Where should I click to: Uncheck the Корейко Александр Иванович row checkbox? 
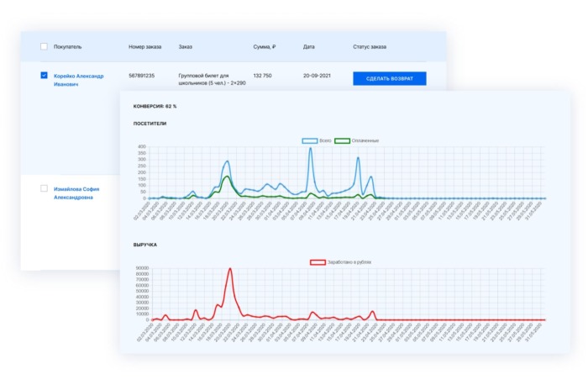pyautogui.click(x=45, y=76)
